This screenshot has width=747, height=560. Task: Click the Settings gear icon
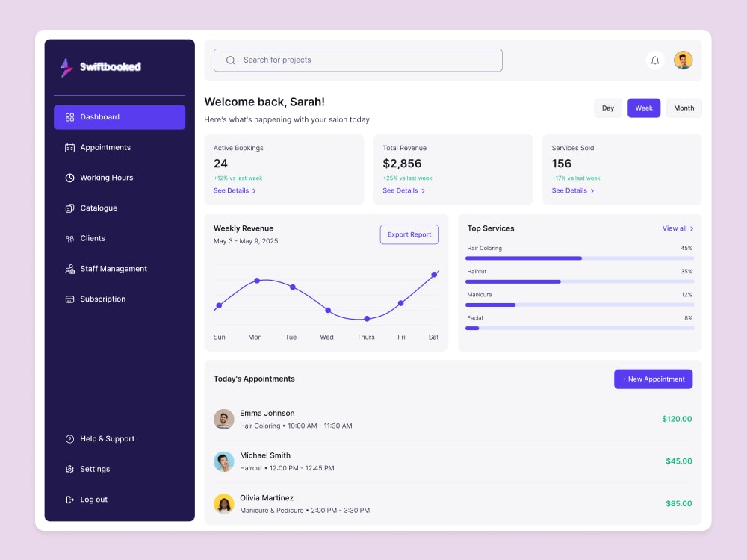click(69, 469)
